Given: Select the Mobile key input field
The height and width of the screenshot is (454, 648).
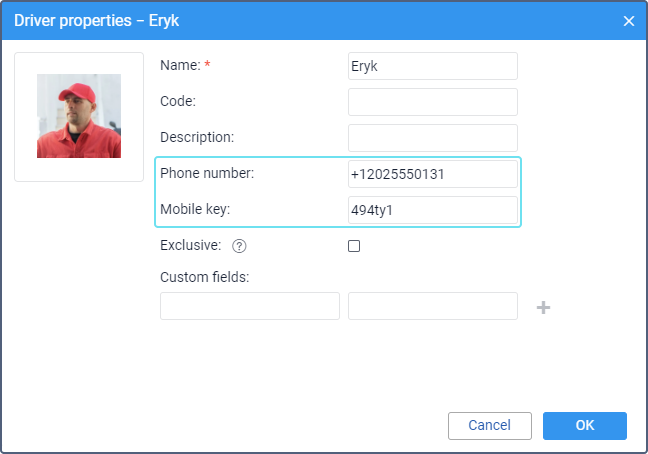Looking at the screenshot, I should (x=432, y=210).
